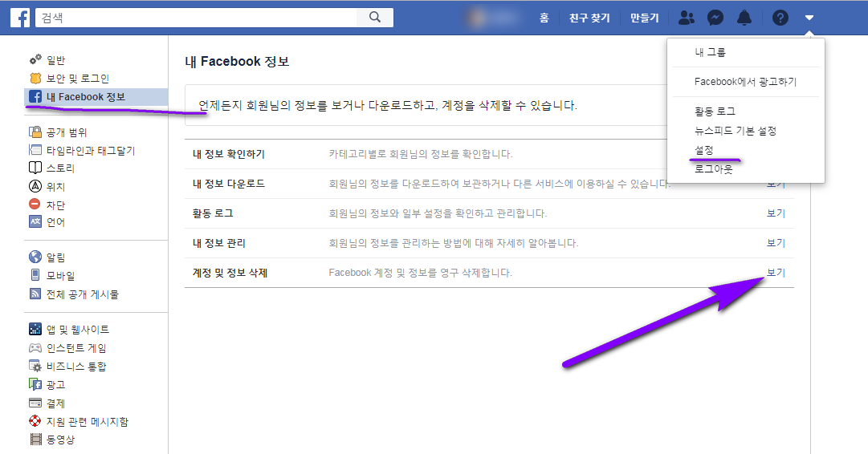
Task: Click the 내 정보 관리 row title
Action: point(219,243)
